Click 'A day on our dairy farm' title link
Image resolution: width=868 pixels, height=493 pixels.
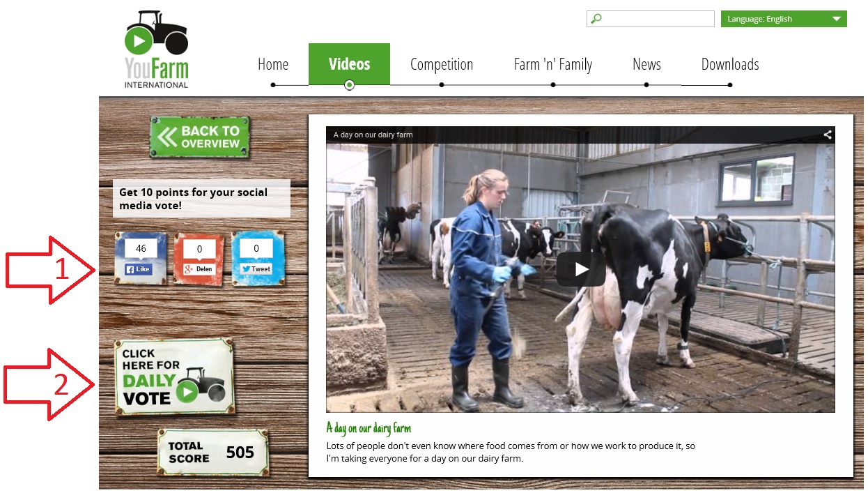click(x=369, y=427)
